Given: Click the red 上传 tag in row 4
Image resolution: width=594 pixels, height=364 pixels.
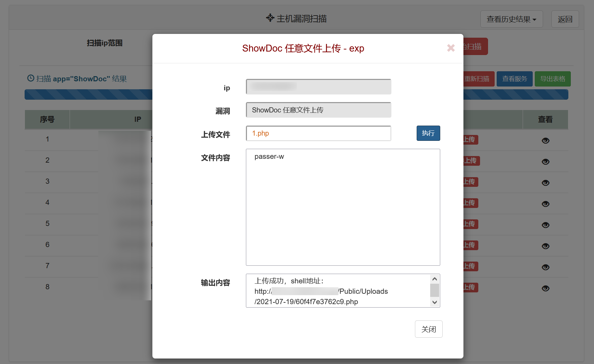Looking at the screenshot, I should click(x=471, y=203).
